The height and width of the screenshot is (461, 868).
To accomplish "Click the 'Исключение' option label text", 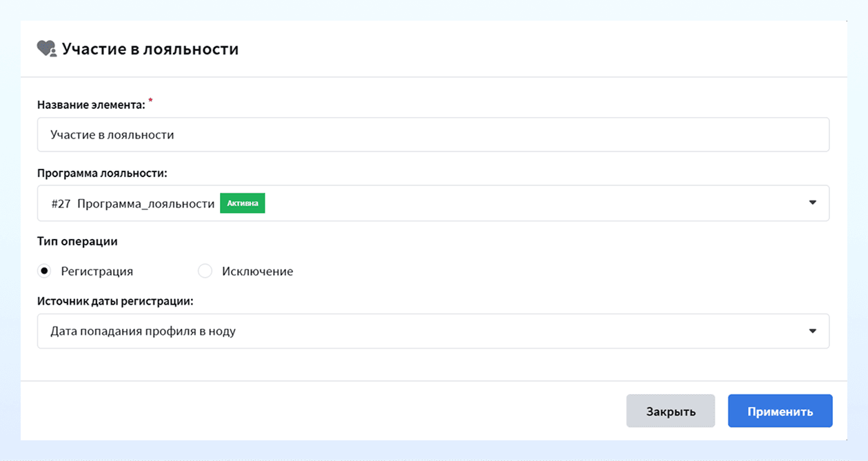I will click(x=258, y=271).
